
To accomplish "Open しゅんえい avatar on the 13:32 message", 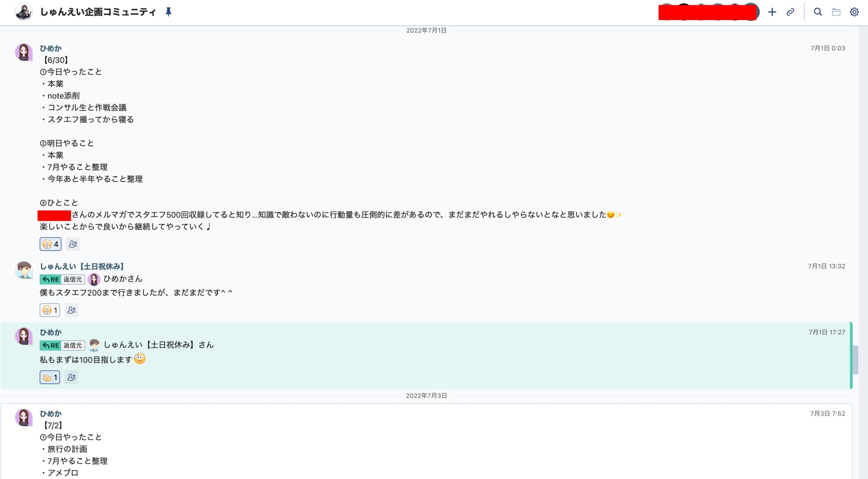I will (x=24, y=270).
